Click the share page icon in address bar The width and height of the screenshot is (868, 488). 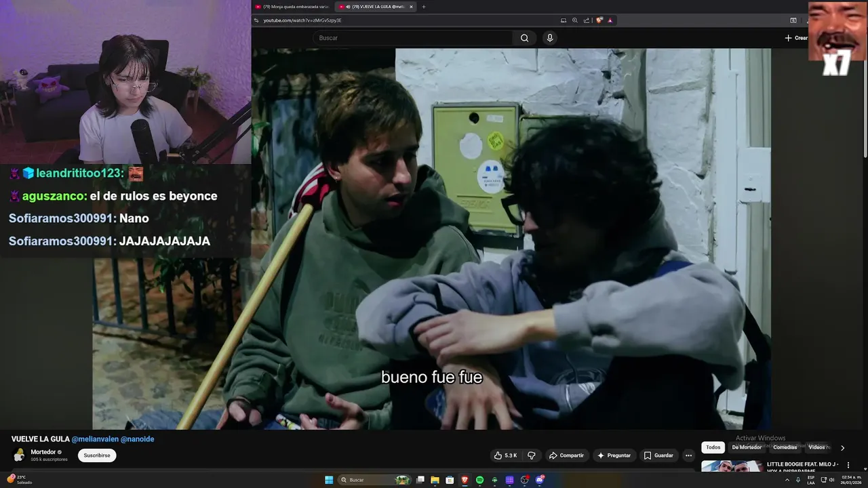tap(587, 20)
